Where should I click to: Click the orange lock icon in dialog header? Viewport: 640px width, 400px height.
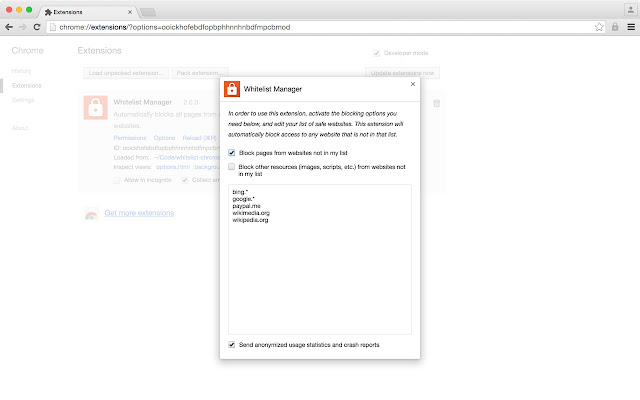click(232, 89)
